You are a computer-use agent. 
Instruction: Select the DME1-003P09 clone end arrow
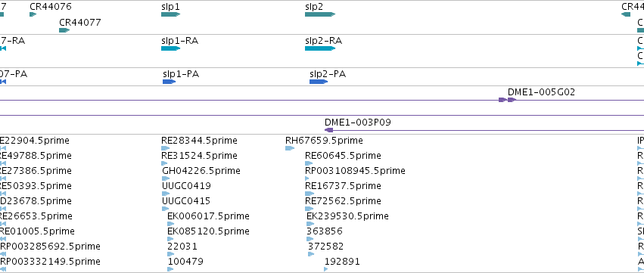click(328, 130)
